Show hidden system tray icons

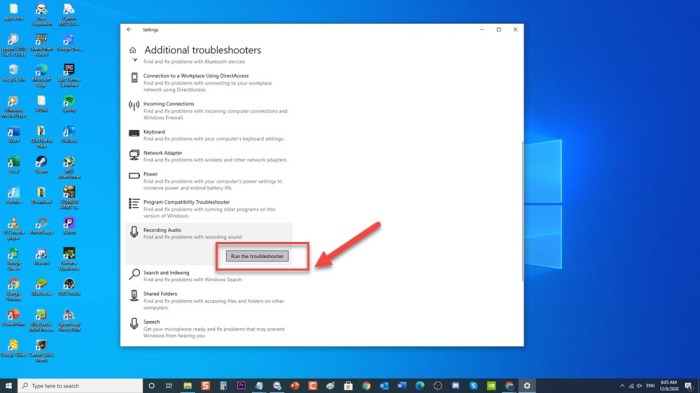[622, 386]
